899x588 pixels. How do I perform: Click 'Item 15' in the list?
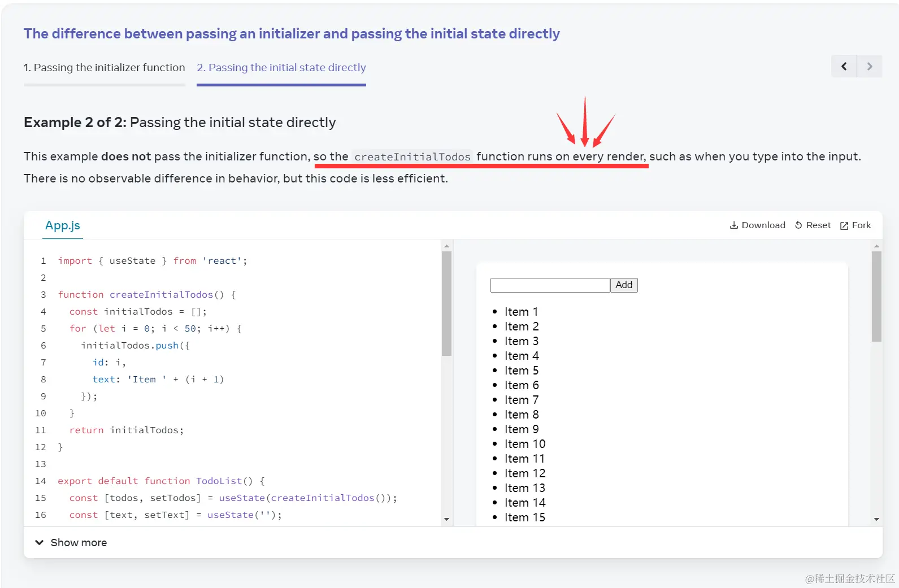click(x=525, y=517)
